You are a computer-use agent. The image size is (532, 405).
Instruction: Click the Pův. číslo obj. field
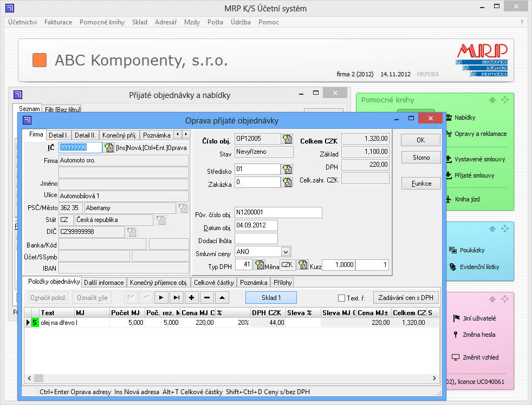[x=278, y=212]
